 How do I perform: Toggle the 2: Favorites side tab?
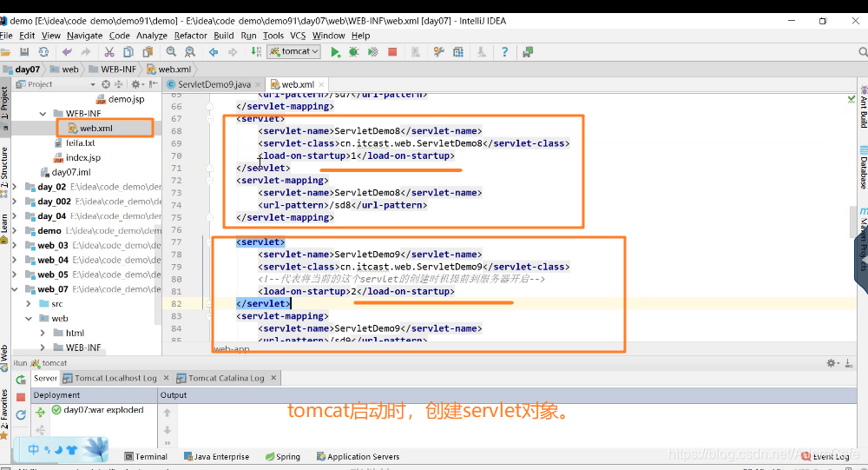tap(4, 413)
